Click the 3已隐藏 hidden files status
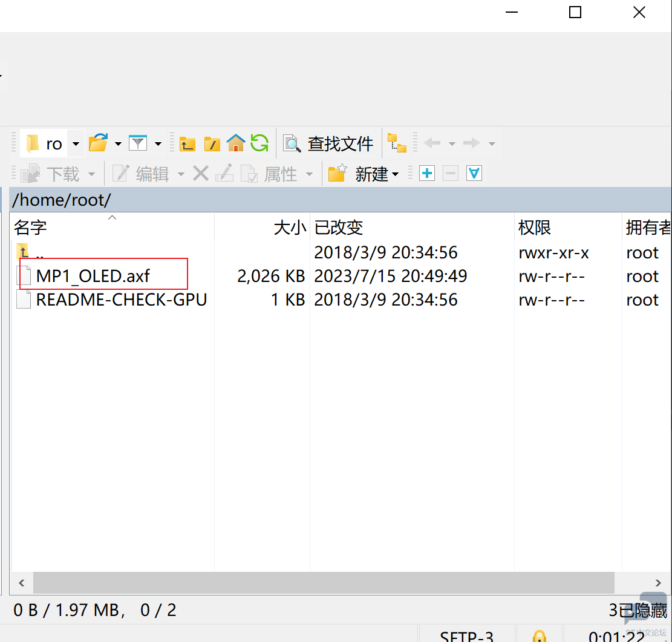Image resolution: width=672 pixels, height=642 pixels. pyautogui.click(x=638, y=610)
